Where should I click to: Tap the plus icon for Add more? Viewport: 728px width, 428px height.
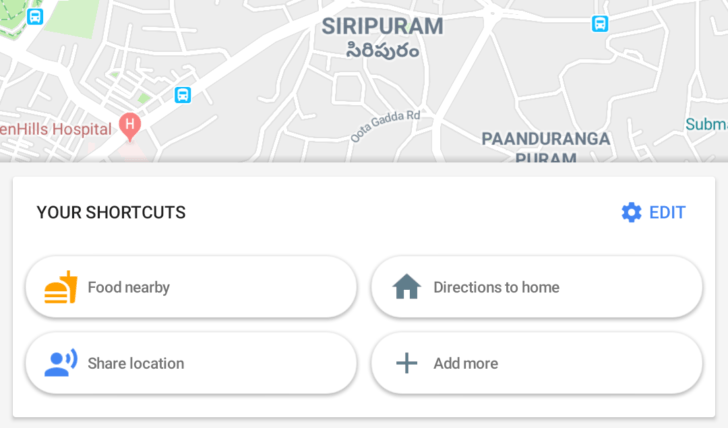[406, 363]
